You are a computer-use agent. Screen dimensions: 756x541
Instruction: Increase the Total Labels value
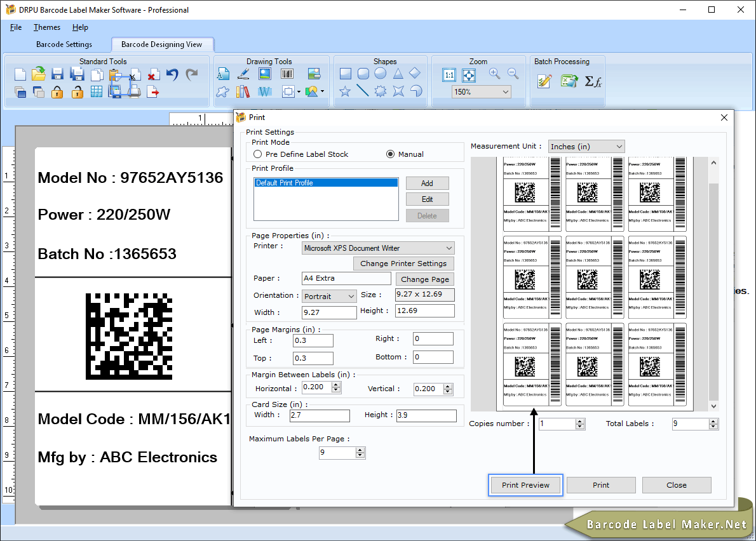pyautogui.click(x=713, y=421)
